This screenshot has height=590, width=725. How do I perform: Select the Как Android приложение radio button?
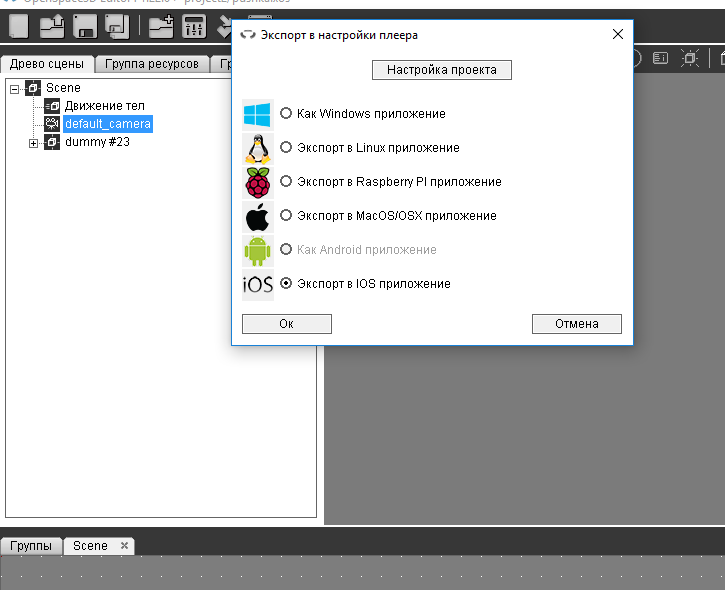tap(286, 249)
